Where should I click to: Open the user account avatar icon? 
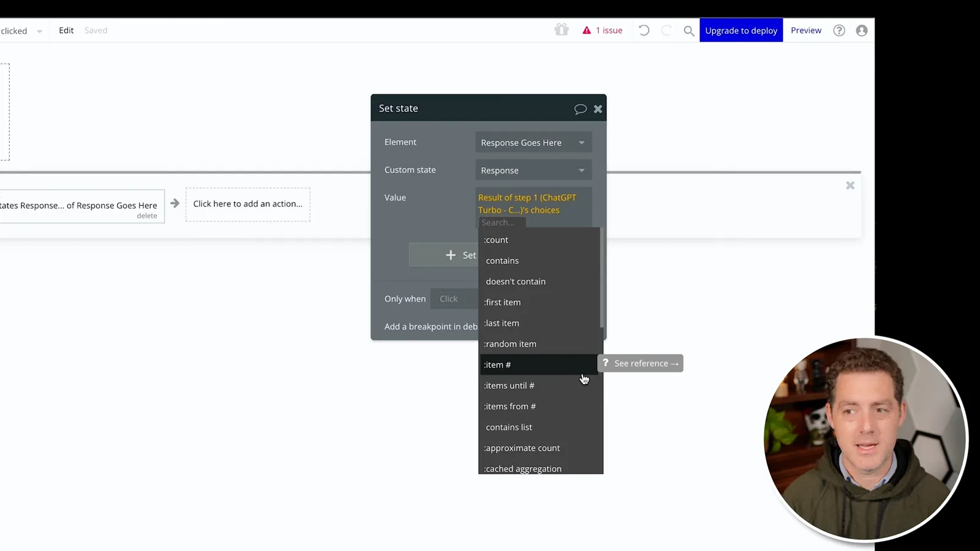(x=862, y=31)
